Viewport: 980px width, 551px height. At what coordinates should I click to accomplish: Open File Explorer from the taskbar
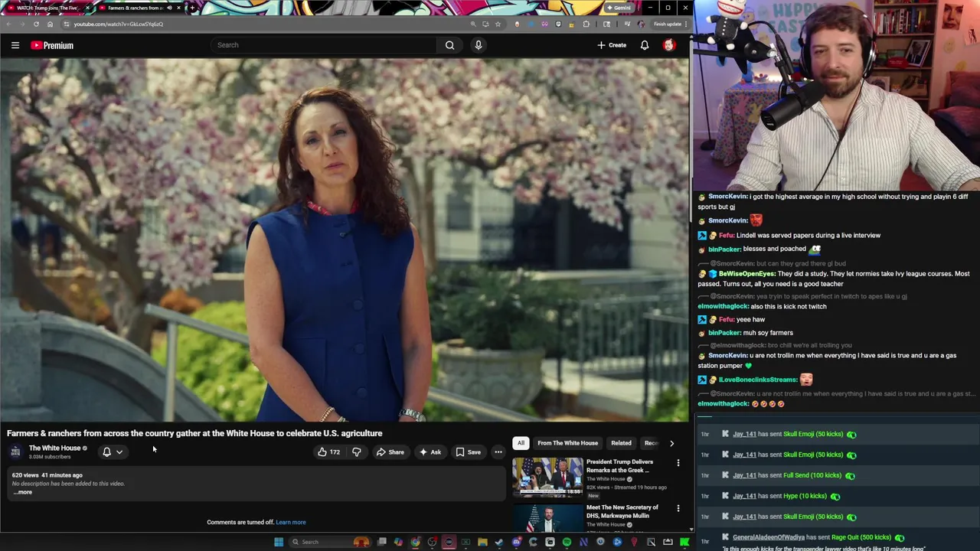click(482, 542)
